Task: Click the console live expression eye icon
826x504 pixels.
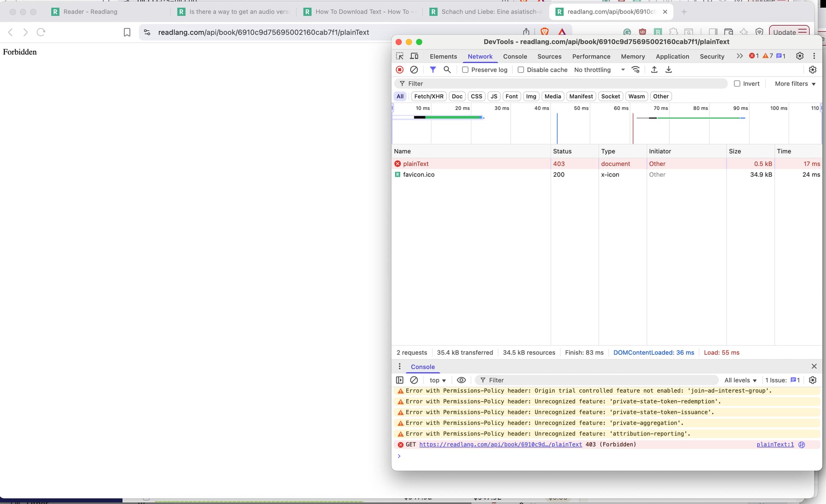Action: [x=461, y=380]
